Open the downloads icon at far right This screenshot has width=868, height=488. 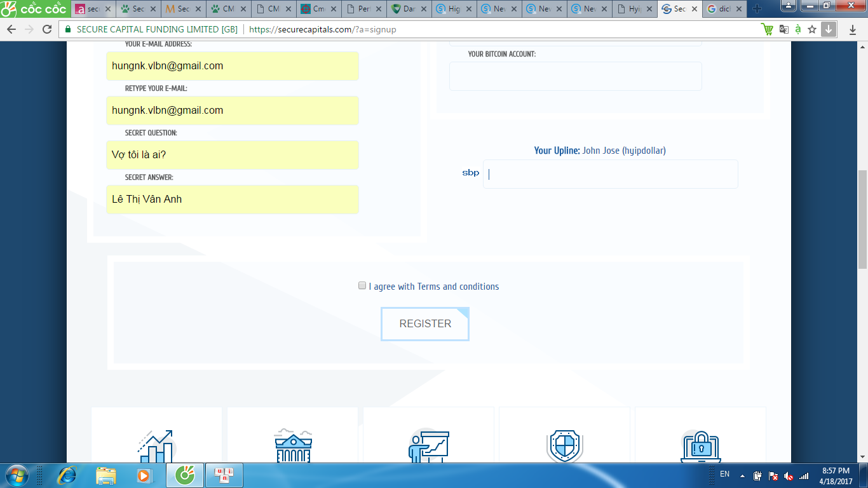(x=852, y=30)
